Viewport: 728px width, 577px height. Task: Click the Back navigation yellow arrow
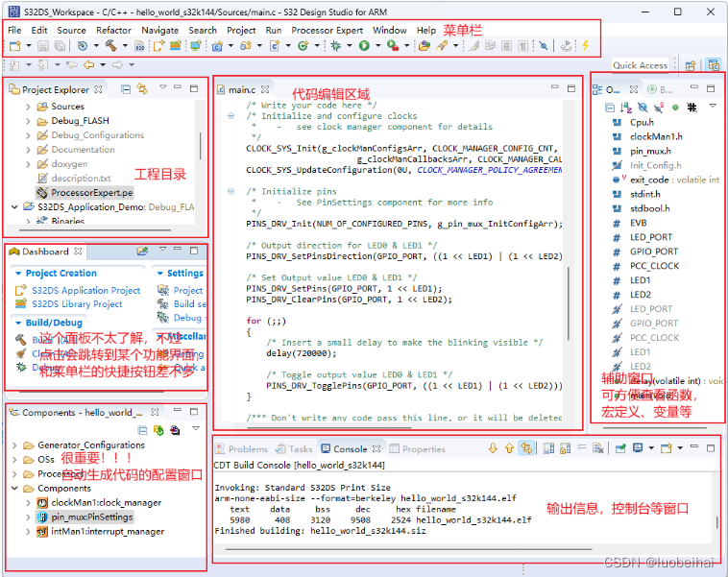(88, 64)
